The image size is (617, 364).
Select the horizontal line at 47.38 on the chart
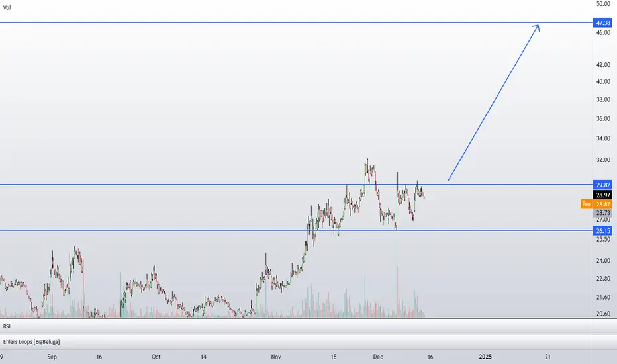pos(296,23)
